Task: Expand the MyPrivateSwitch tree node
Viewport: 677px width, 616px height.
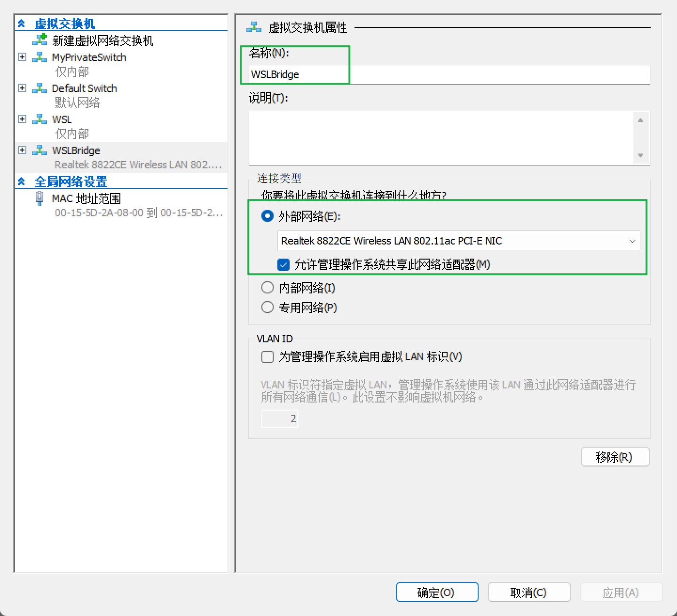Action: tap(22, 56)
